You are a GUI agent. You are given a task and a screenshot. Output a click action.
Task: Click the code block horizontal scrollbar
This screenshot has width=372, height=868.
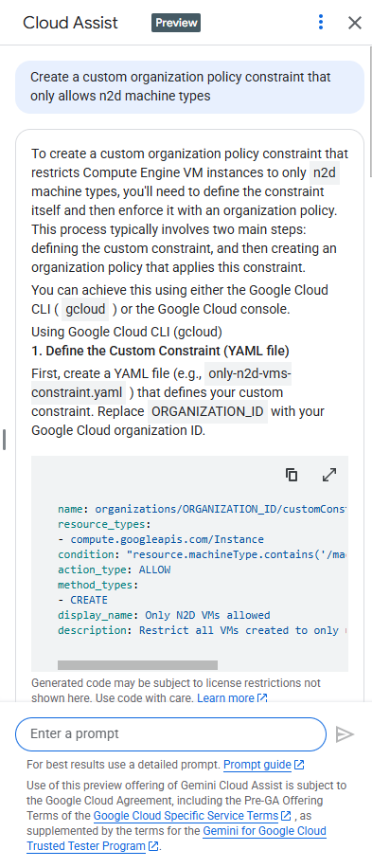coord(137,665)
